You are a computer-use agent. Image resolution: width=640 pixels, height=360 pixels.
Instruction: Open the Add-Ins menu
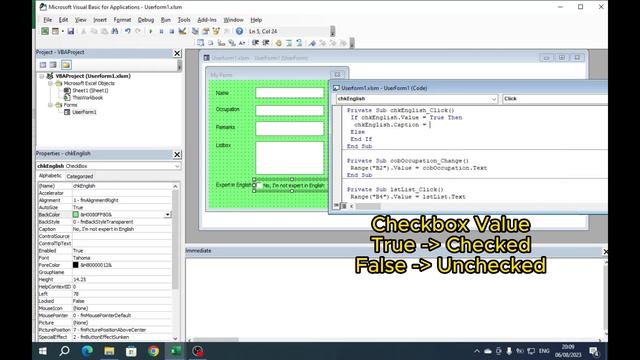[207, 20]
